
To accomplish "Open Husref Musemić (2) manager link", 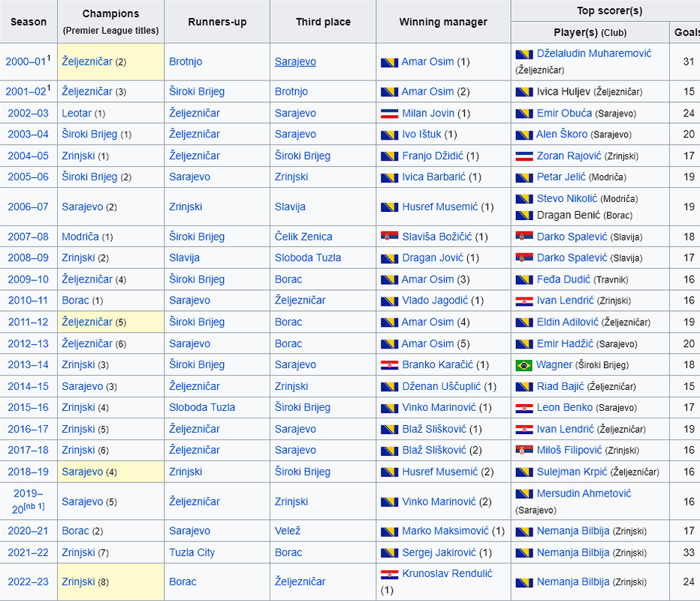I will (x=439, y=472).
